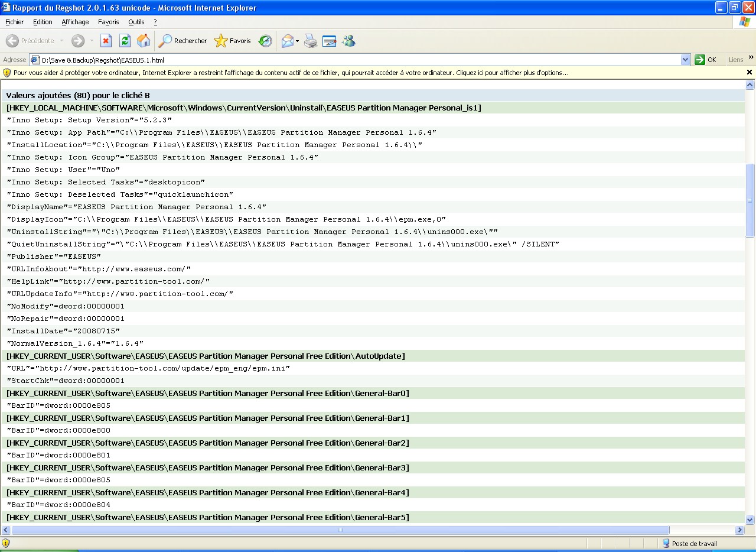Click the horizontal scrollbar left arrow
756x552 pixels.
click(6, 530)
